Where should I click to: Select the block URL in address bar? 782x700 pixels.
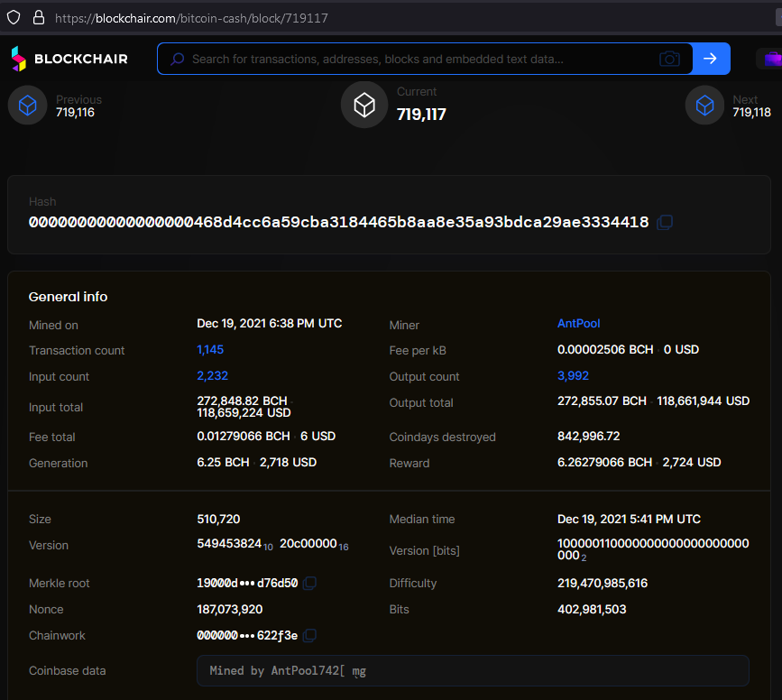pos(191,18)
